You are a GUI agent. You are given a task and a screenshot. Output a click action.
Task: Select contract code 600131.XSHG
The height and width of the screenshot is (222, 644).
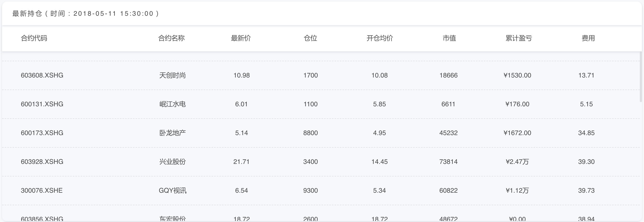[x=42, y=104]
